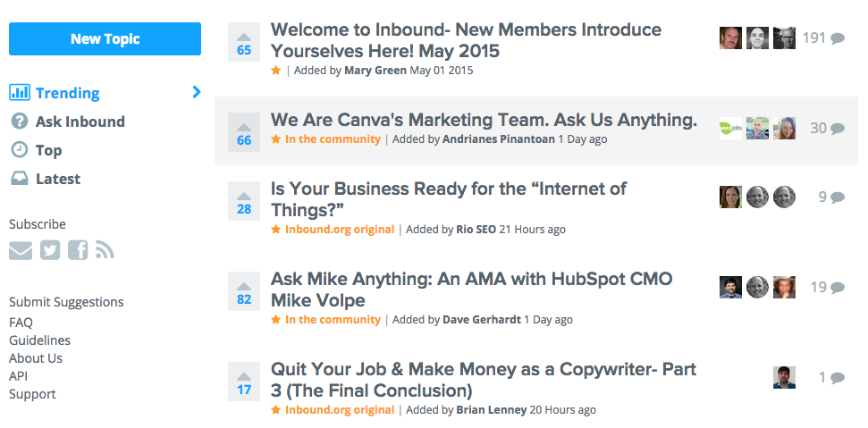Click the seerjobs avatar thumbnail

[x=730, y=129]
